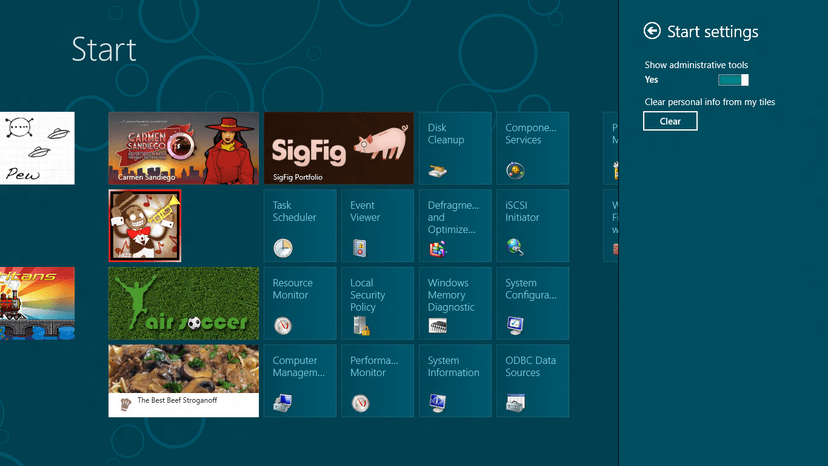Click the "Resource Monitor" tile label

click(x=293, y=289)
